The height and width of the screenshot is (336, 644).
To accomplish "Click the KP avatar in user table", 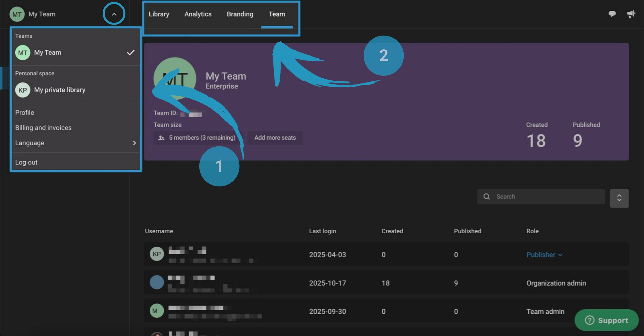I will 157,254.
